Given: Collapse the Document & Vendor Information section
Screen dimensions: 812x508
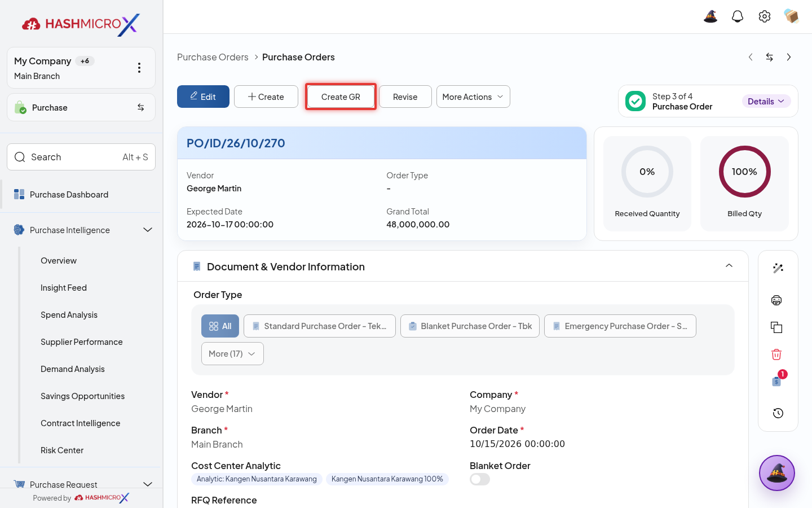Looking at the screenshot, I should pos(729,266).
